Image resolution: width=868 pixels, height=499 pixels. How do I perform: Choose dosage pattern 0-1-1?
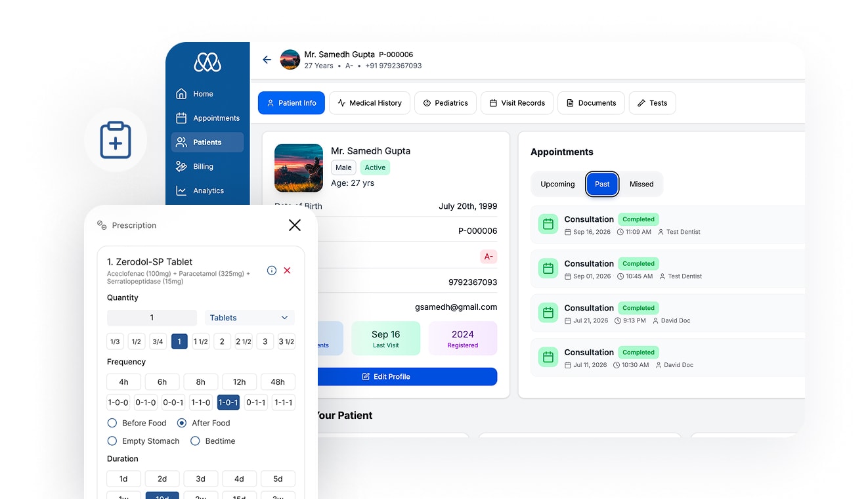[x=255, y=402]
